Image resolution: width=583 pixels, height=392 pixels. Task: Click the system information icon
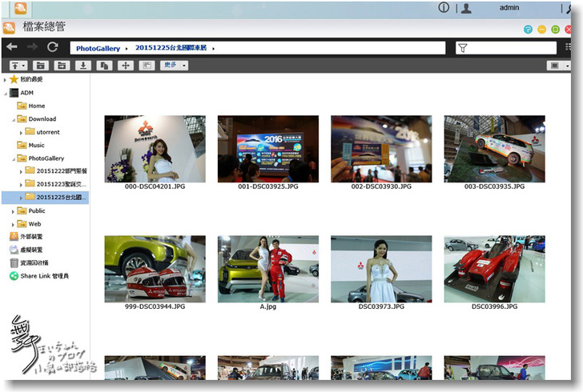click(x=443, y=8)
